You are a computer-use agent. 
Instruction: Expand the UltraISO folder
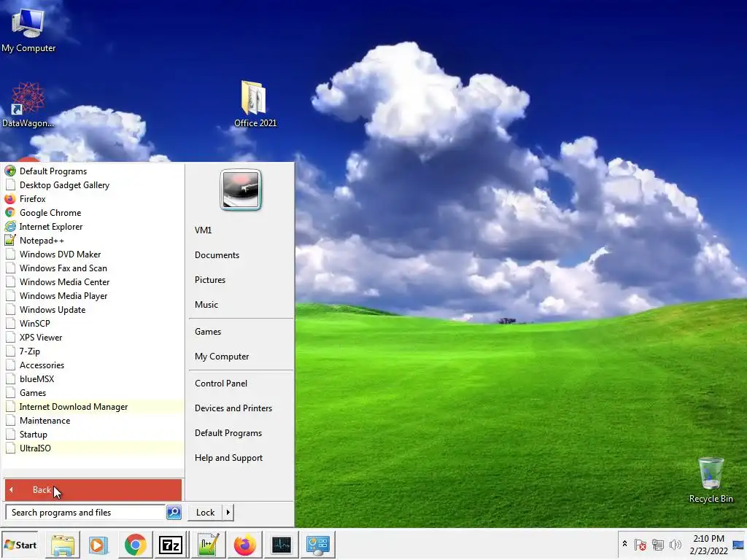93,448
